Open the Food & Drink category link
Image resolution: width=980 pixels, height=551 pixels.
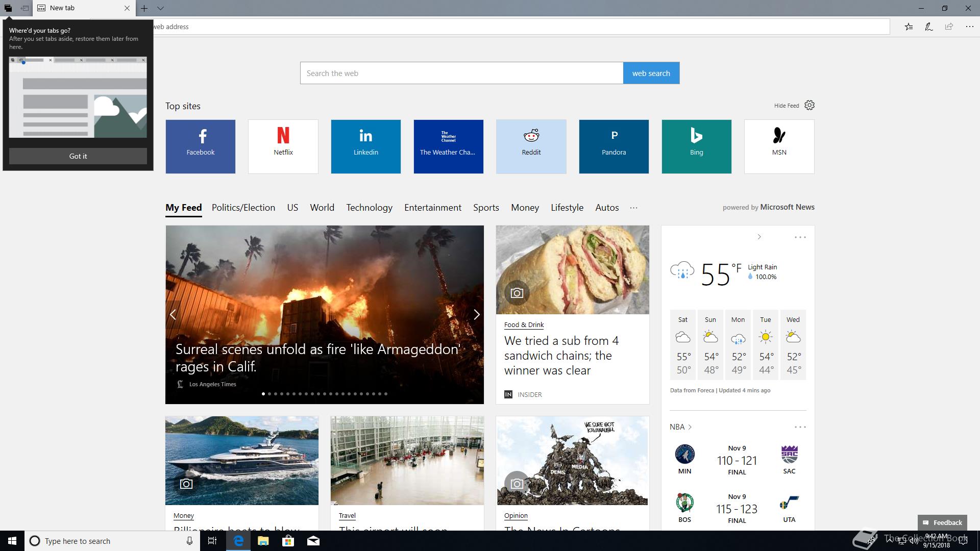tap(524, 324)
